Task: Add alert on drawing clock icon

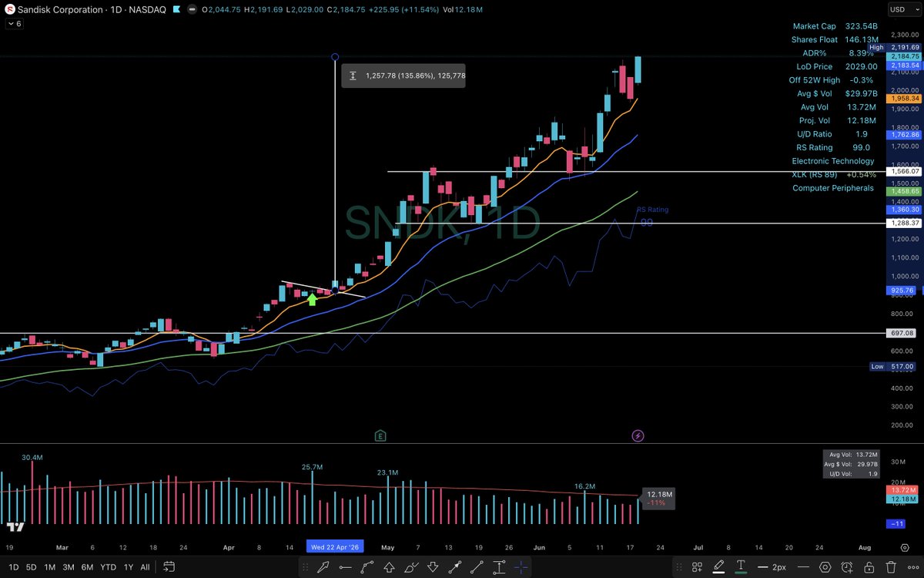Action: [x=846, y=567]
